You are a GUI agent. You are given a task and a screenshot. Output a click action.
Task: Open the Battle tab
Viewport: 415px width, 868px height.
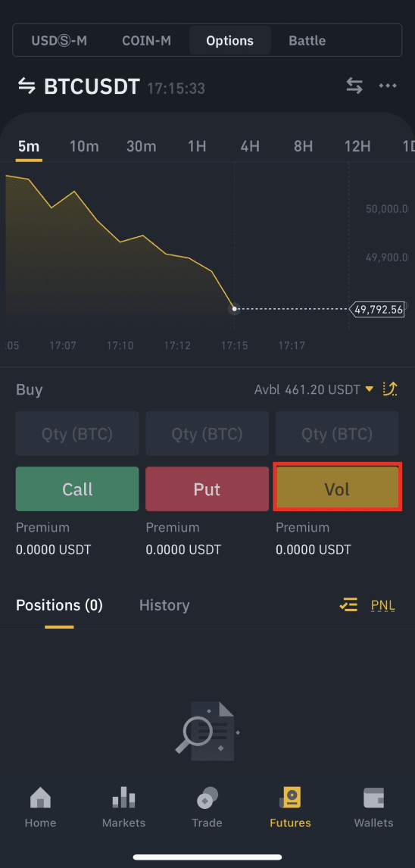(307, 40)
